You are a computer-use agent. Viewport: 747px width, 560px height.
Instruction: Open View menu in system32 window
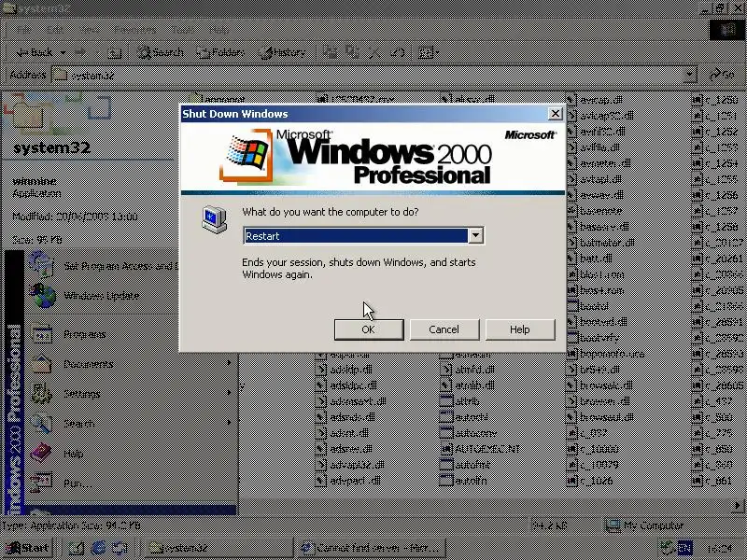89,30
